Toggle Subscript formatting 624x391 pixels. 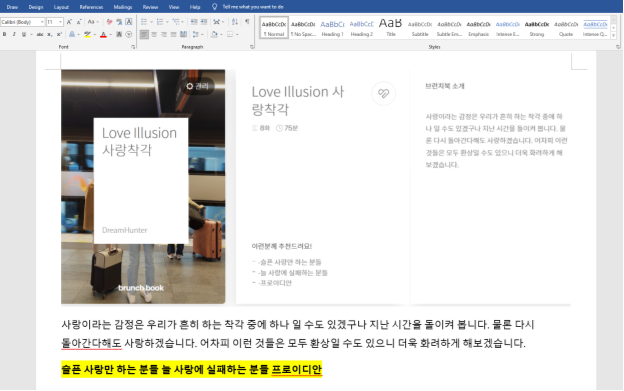point(49,35)
